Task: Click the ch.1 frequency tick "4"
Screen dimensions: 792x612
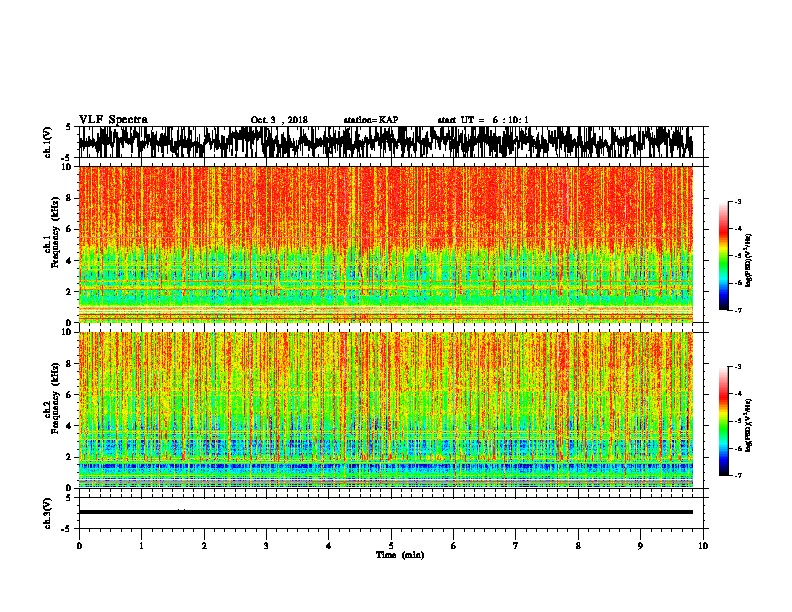Action: pyautogui.click(x=70, y=261)
